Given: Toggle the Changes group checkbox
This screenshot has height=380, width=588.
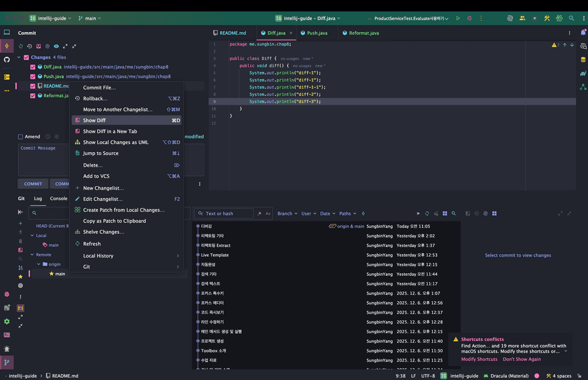Looking at the screenshot, I should click(x=26, y=57).
